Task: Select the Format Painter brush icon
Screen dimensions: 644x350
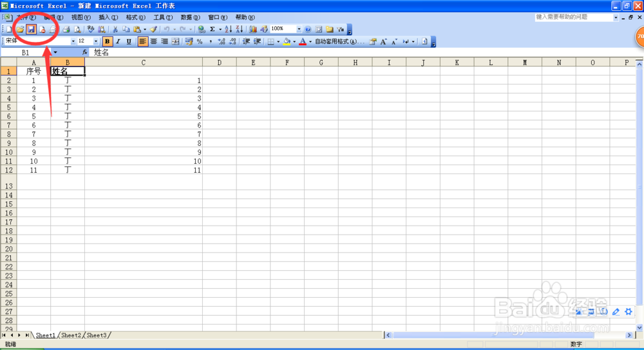Action: (153, 29)
